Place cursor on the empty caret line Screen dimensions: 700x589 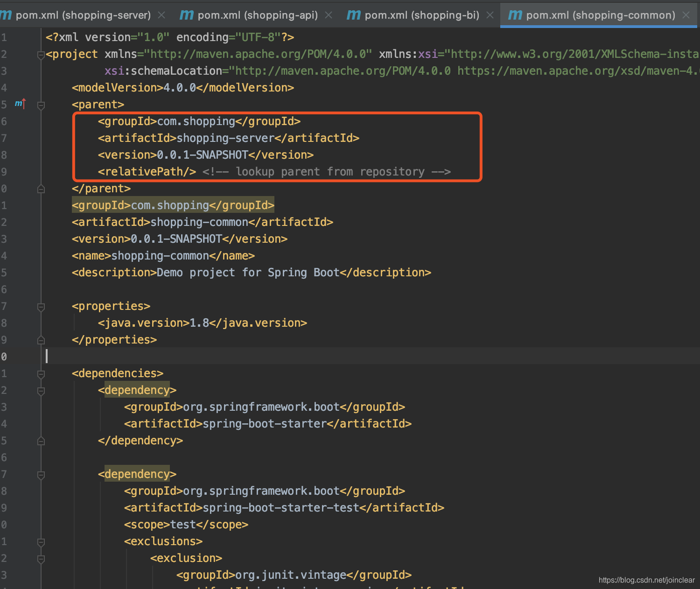coord(371,357)
